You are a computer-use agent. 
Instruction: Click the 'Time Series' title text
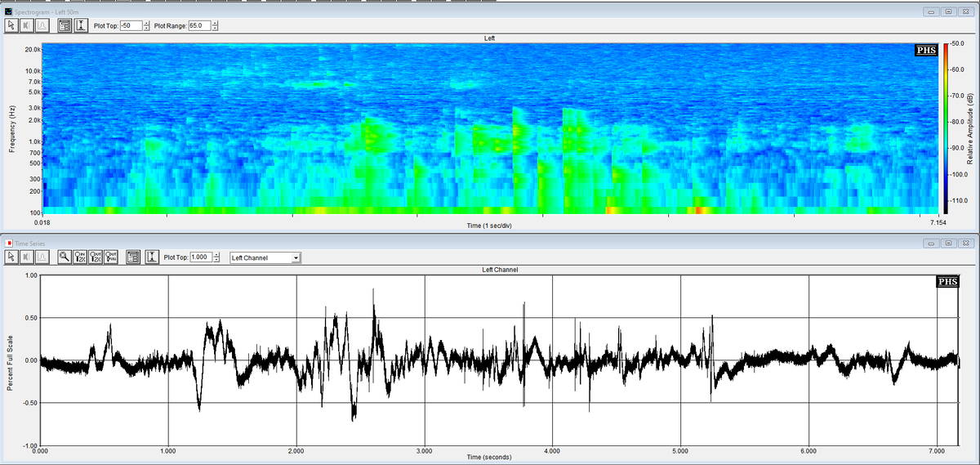coord(30,243)
